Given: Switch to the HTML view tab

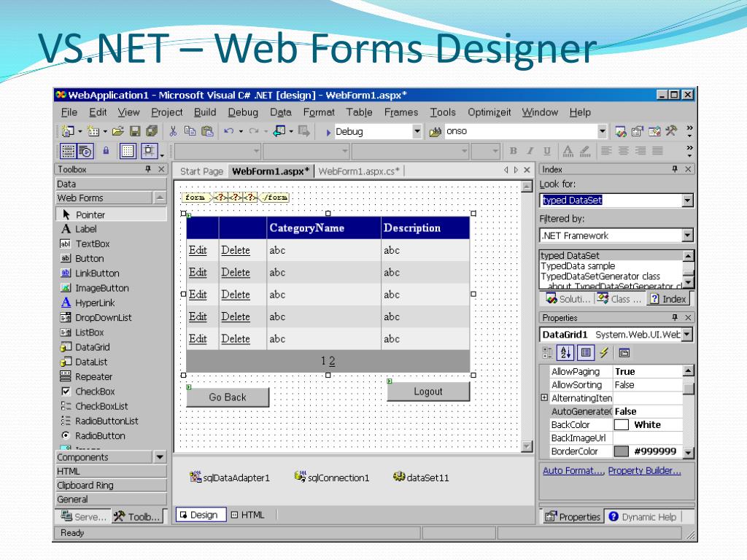Looking at the screenshot, I should coord(248,515).
